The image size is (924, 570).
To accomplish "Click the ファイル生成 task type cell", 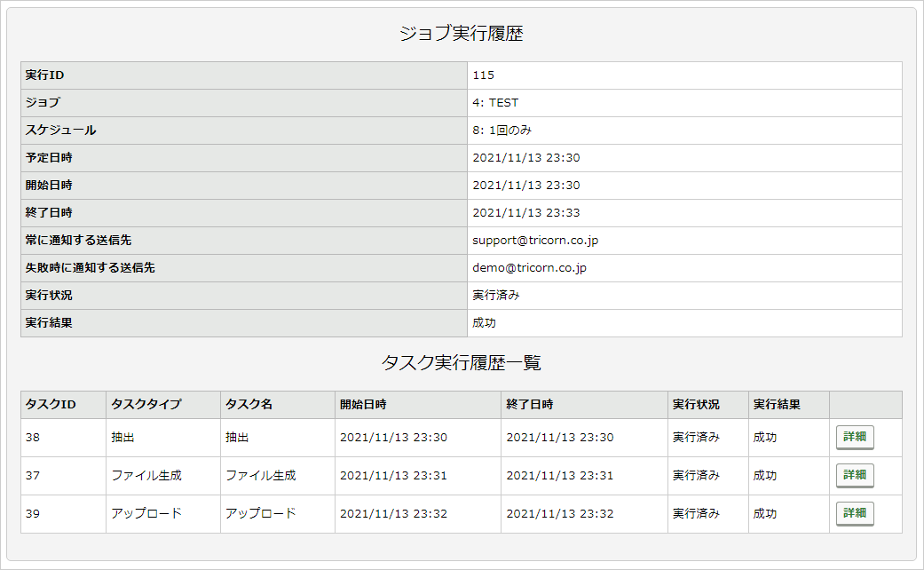I will 163,476.
